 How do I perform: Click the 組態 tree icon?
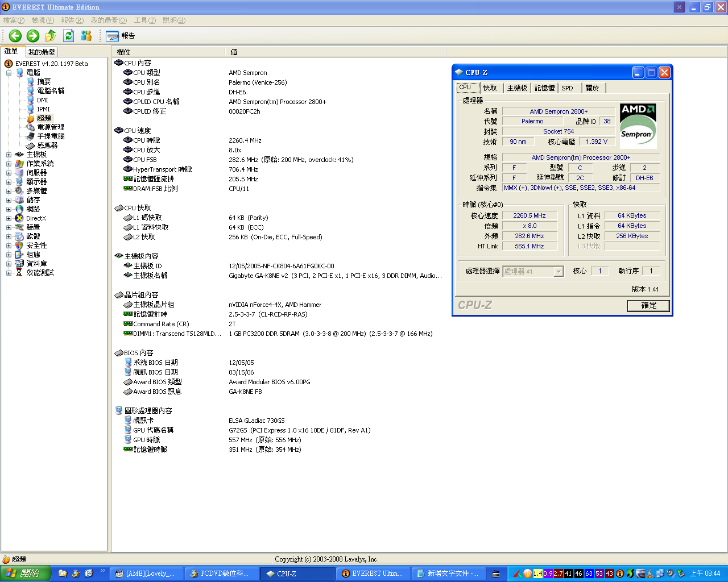(x=19, y=255)
